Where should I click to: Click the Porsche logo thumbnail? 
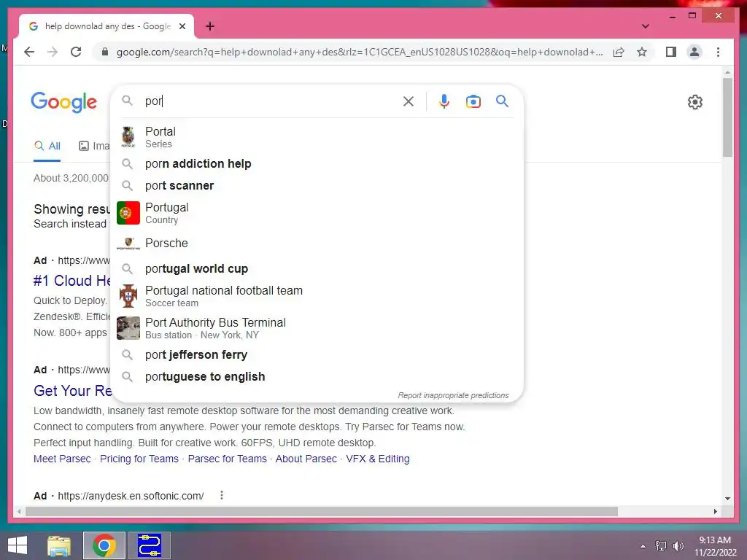pos(128,244)
